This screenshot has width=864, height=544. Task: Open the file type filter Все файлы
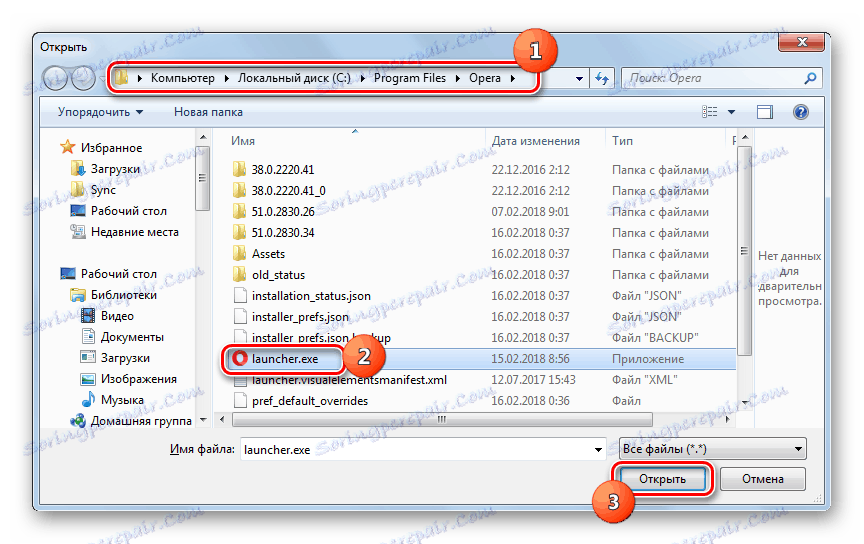[x=712, y=449]
